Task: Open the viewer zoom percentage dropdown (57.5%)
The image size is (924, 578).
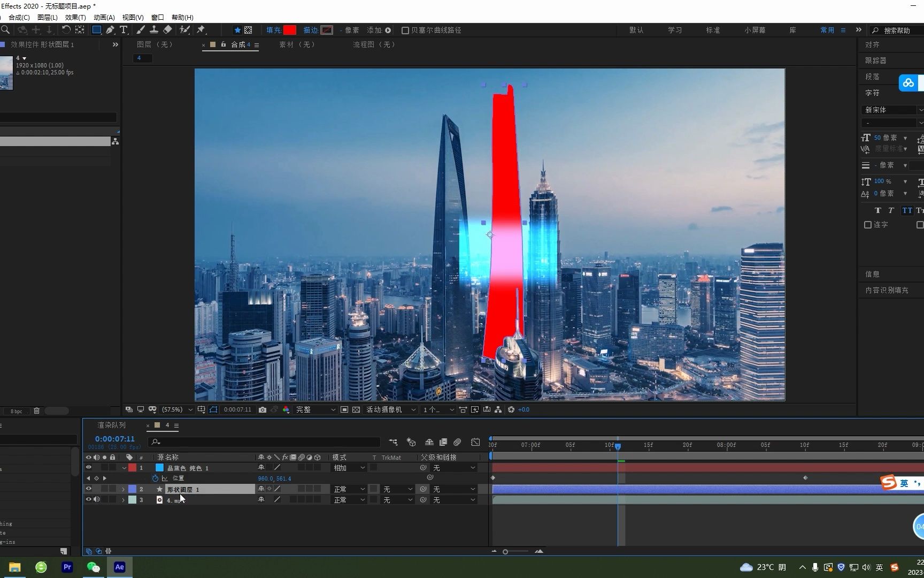Action: [x=177, y=409]
